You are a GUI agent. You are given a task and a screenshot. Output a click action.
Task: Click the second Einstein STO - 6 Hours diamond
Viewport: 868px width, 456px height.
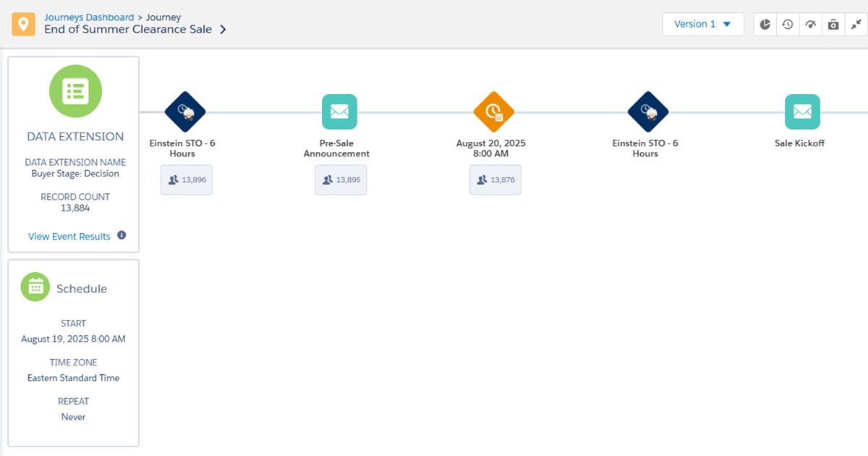[x=647, y=111]
